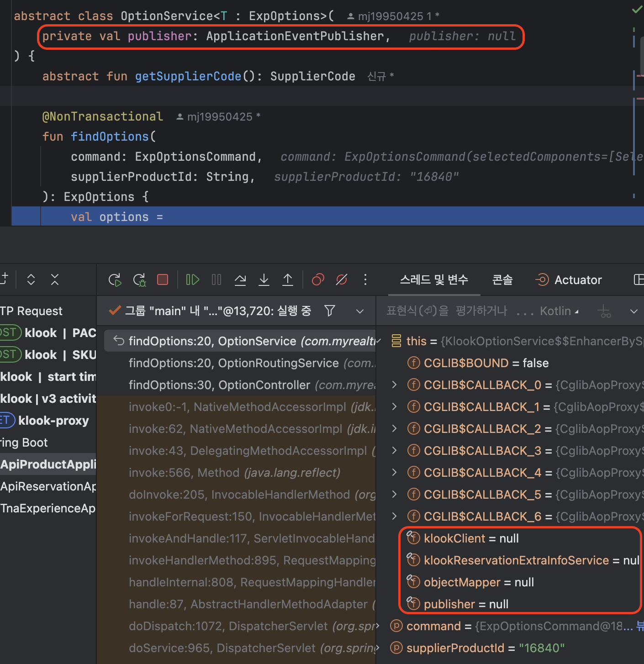Viewport: 644px width, 664px height.
Task: Select the ApiProductAppli service entry
Action: (48, 464)
